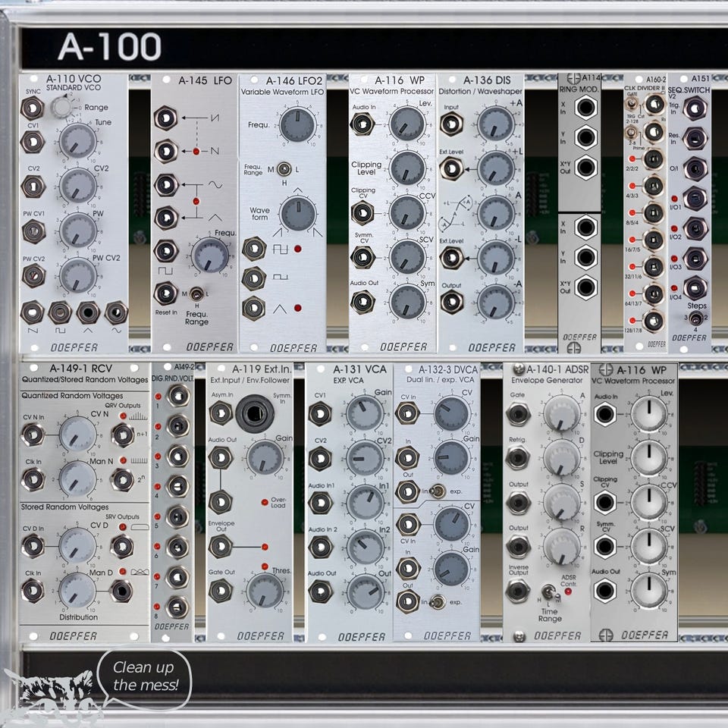Image resolution: width=728 pixels, height=728 pixels.
Task: Click the Retrig. jack on A-140-1 ADSR
Action: point(518,457)
